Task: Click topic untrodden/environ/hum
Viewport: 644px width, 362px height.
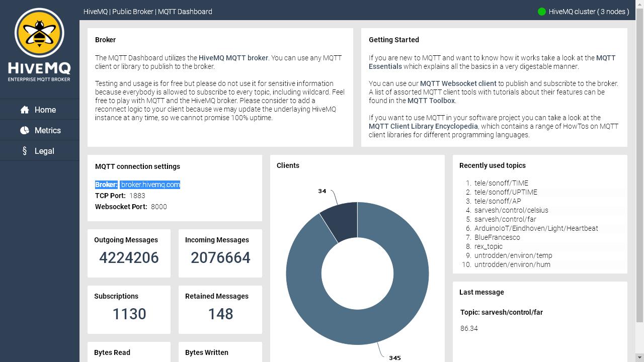Action: pos(512,264)
